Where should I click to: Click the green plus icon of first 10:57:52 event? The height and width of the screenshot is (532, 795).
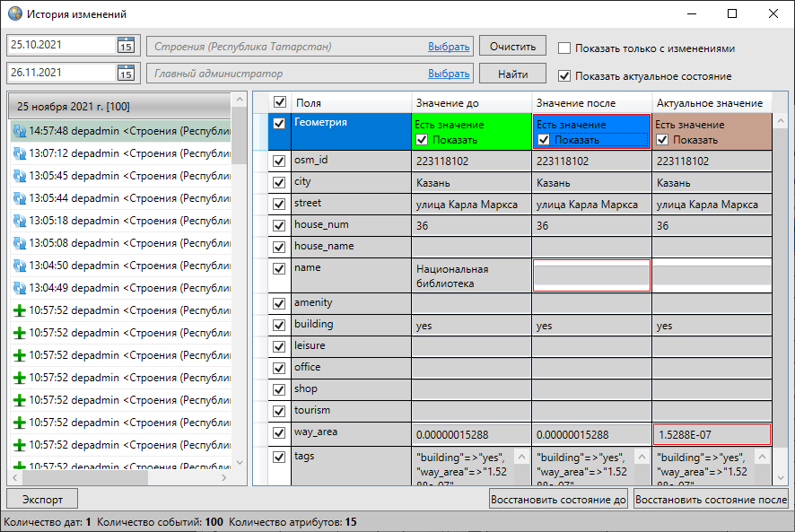19,310
